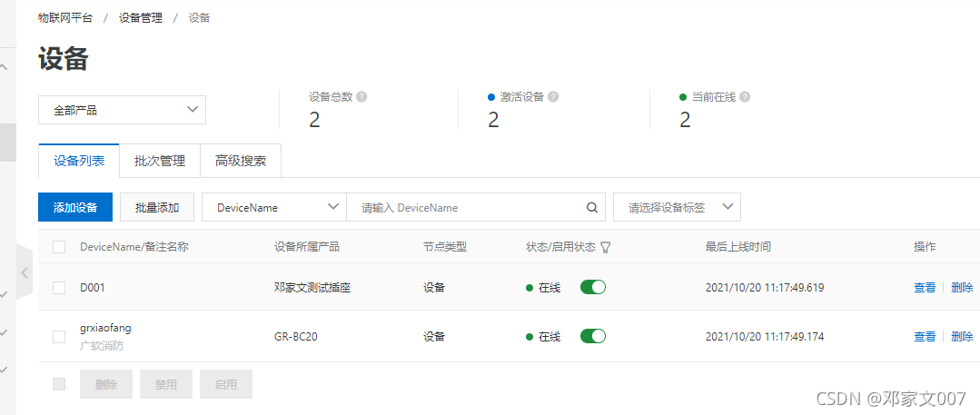This screenshot has width=980, height=415.
Task: Click help icon beside 激活设备
Action: [553, 97]
